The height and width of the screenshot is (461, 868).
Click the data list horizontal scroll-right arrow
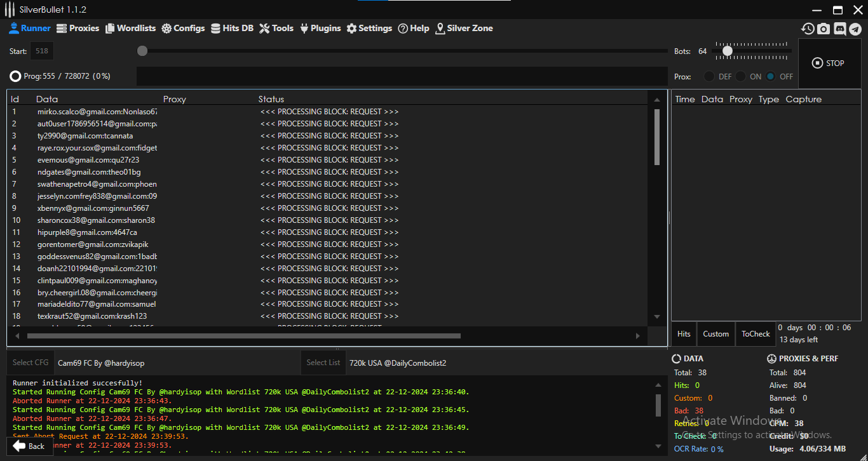(638, 336)
